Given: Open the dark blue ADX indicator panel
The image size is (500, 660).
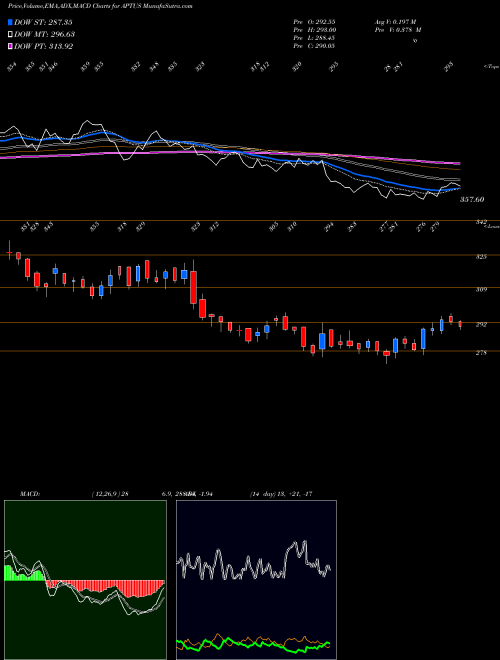Looking at the screenshot, I should tap(256, 580).
